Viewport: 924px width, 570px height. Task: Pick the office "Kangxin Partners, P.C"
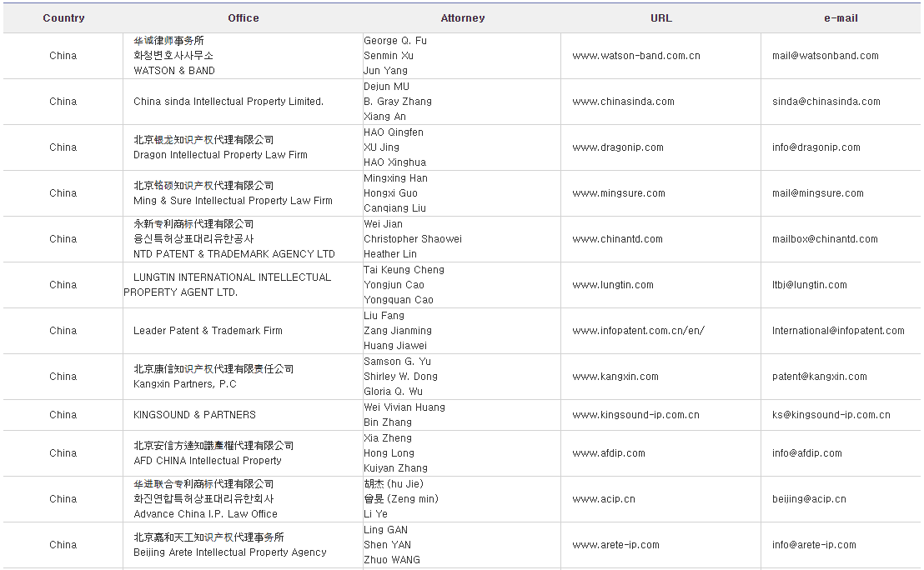click(x=185, y=385)
